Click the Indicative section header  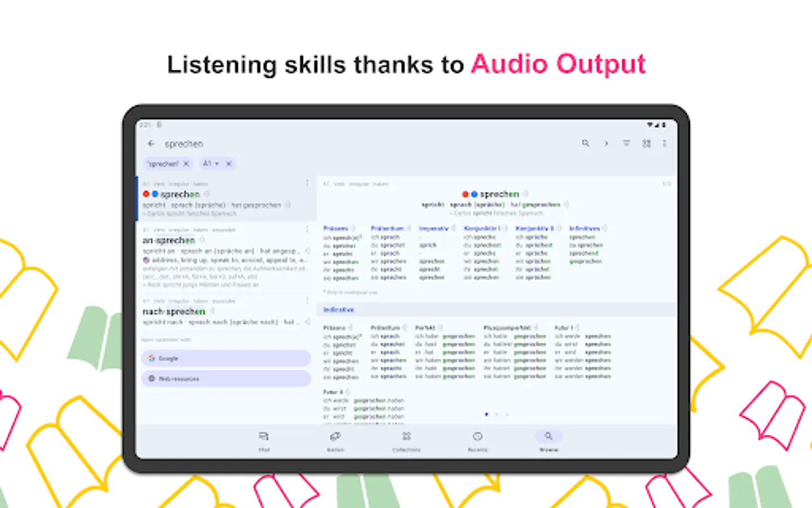[x=496, y=309]
